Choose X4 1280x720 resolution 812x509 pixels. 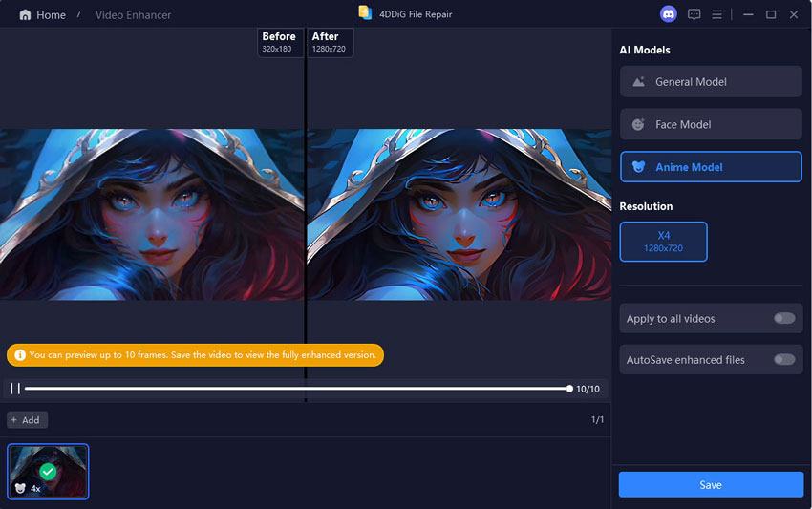(663, 242)
